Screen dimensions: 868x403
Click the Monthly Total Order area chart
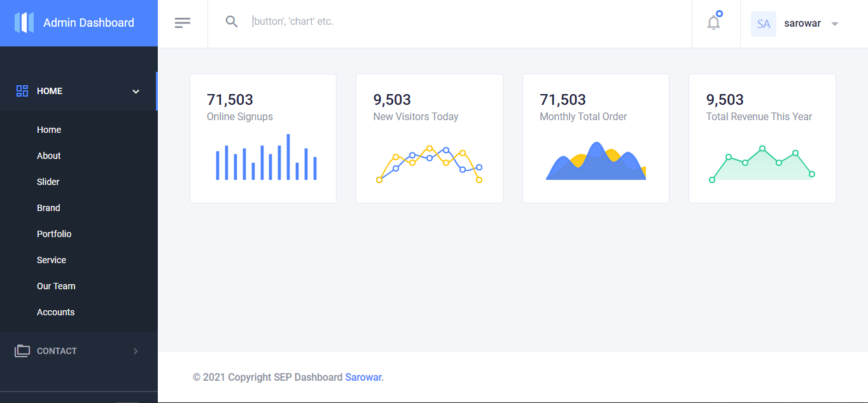click(596, 161)
